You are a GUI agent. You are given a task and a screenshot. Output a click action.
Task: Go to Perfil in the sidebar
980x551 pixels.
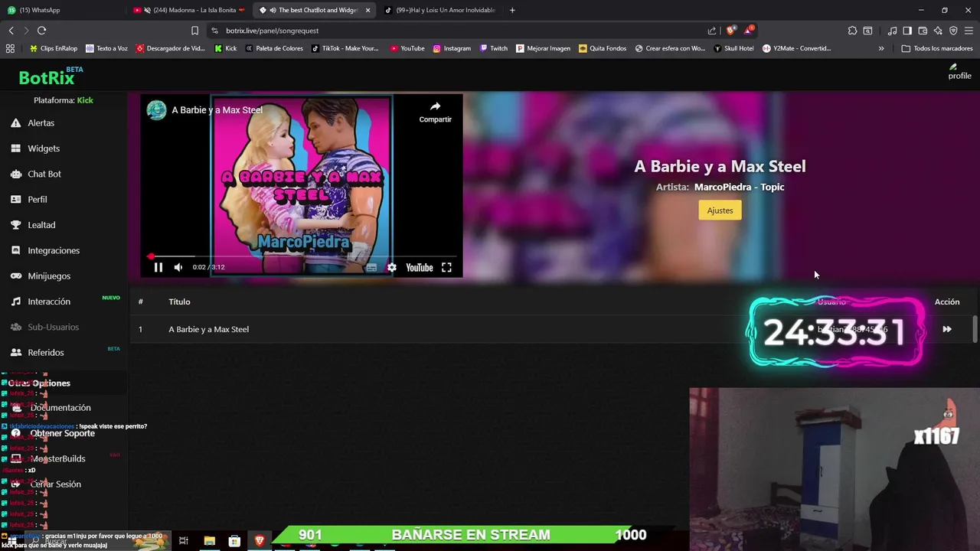coord(38,199)
